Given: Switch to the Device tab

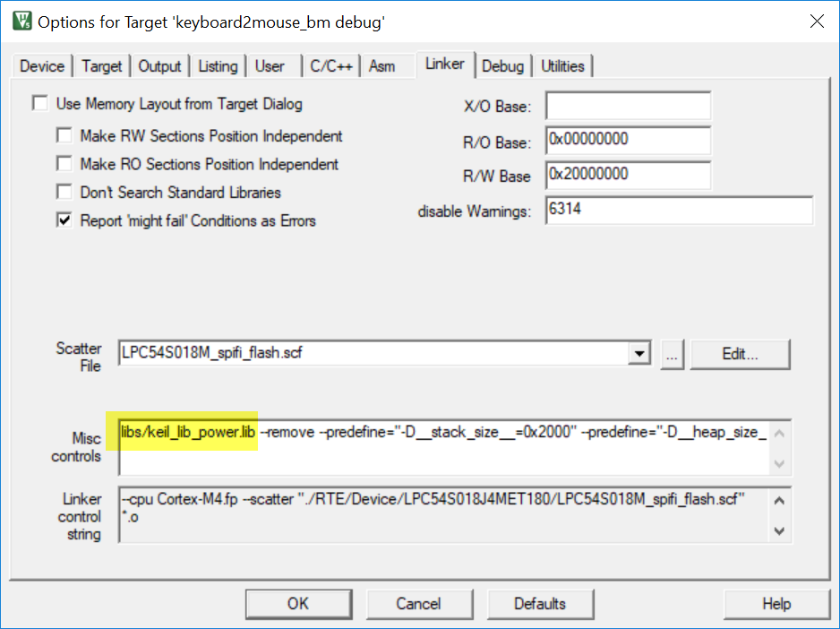Looking at the screenshot, I should click(x=42, y=66).
